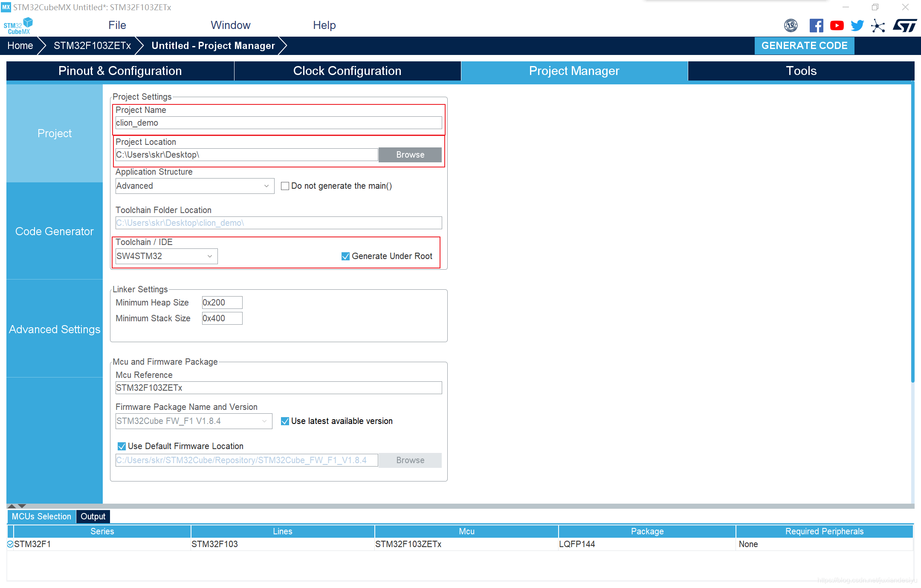Uncheck Use Default Firmware Location
This screenshot has width=921, height=588.
point(122,446)
